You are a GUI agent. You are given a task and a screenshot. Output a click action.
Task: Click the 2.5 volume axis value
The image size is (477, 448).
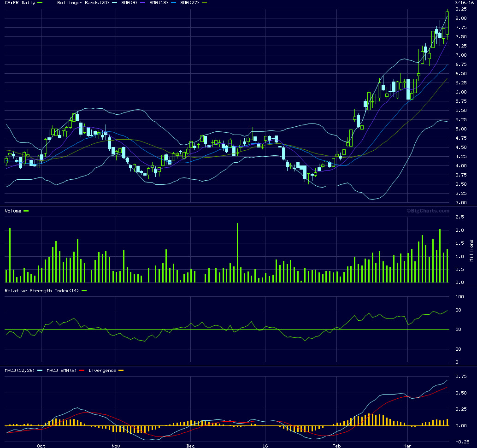point(459,217)
